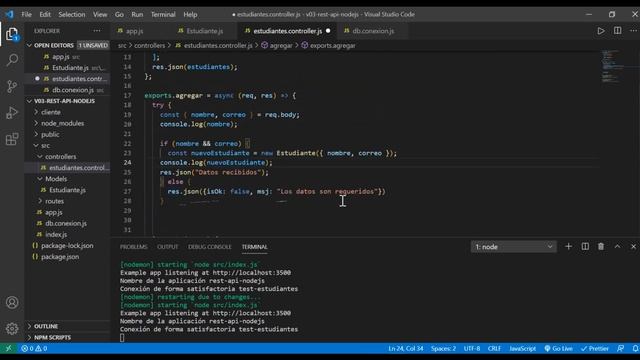Open the Selection menu
Screen dimensions: 640x360
tap(72, 14)
